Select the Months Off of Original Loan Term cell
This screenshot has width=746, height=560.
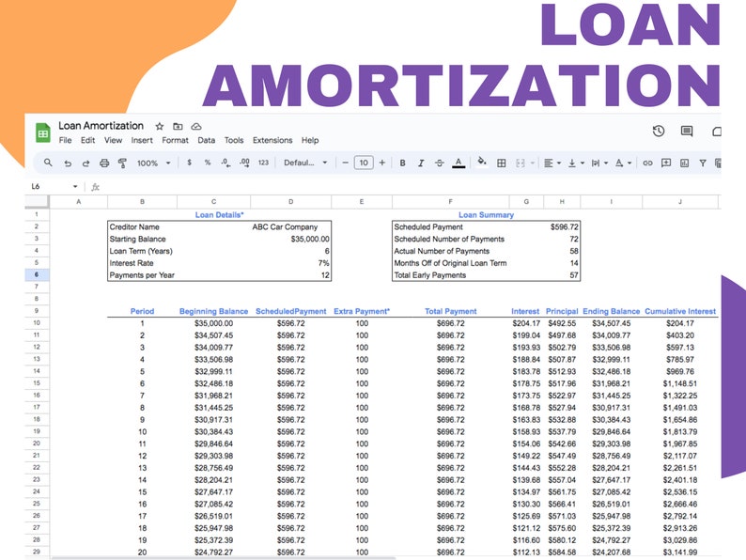[x=451, y=263]
